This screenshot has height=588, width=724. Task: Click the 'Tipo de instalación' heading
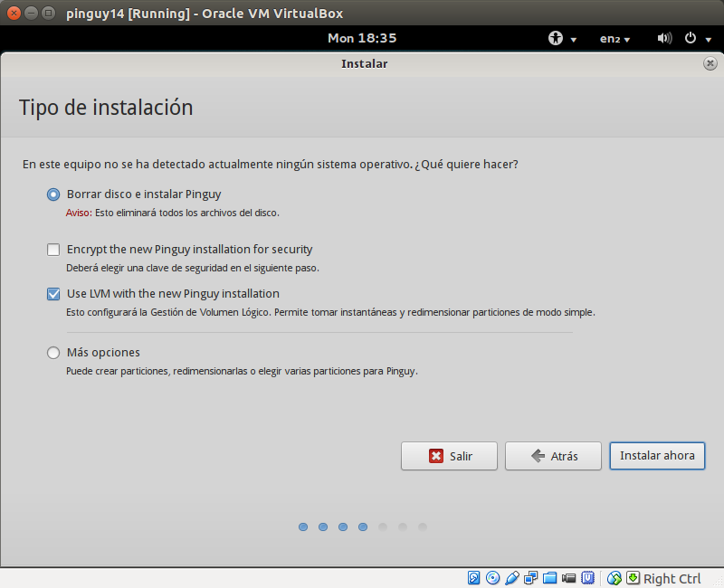[x=106, y=108]
